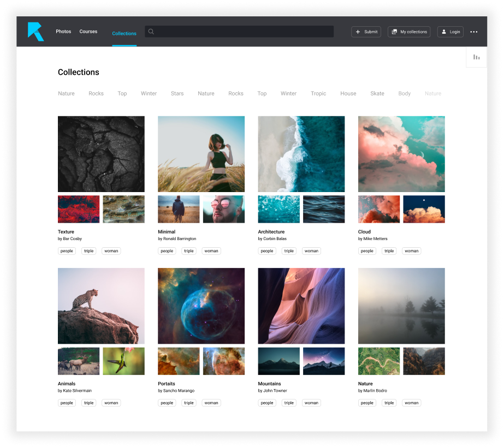Filter collections by Winter category
The height and width of the screenshot is (448, 504).
click(149, 93)
